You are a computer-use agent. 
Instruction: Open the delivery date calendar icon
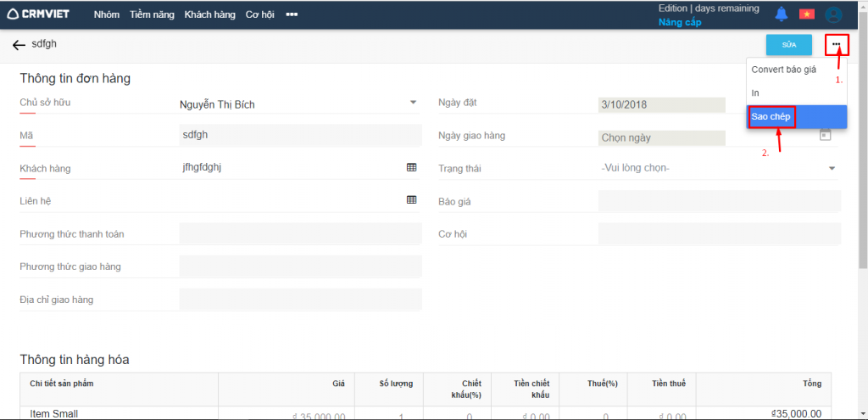pyautogui.click(x=825, y=135)
